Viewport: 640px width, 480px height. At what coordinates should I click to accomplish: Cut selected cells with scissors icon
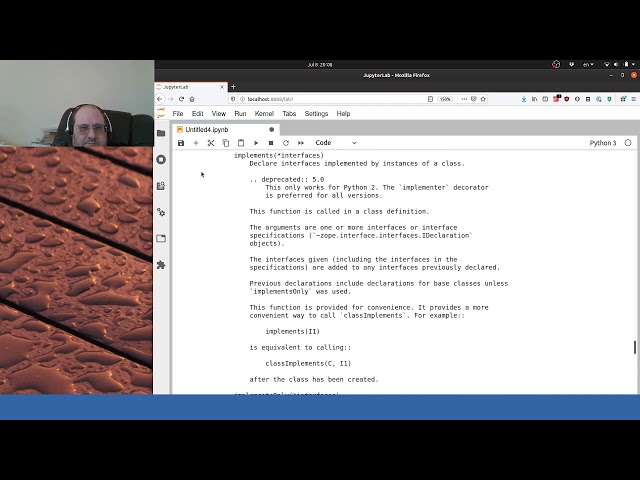pyautogui.click(x=211, y=143)
